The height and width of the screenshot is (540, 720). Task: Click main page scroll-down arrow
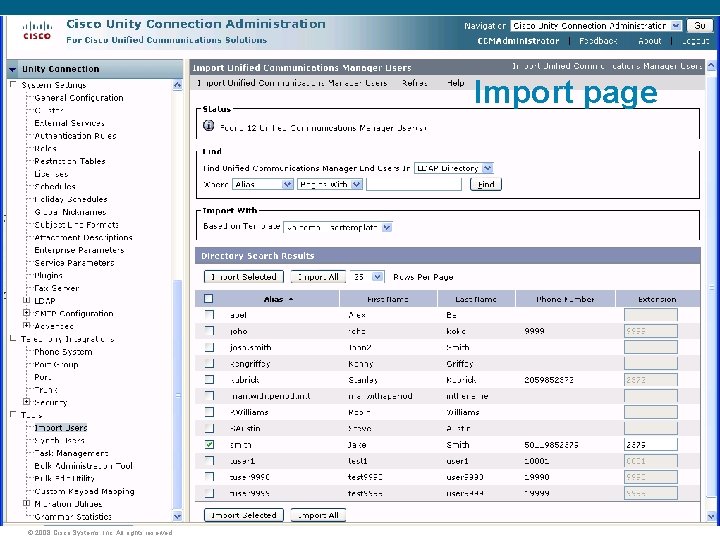pyautogui.click(x=711, y=516)
